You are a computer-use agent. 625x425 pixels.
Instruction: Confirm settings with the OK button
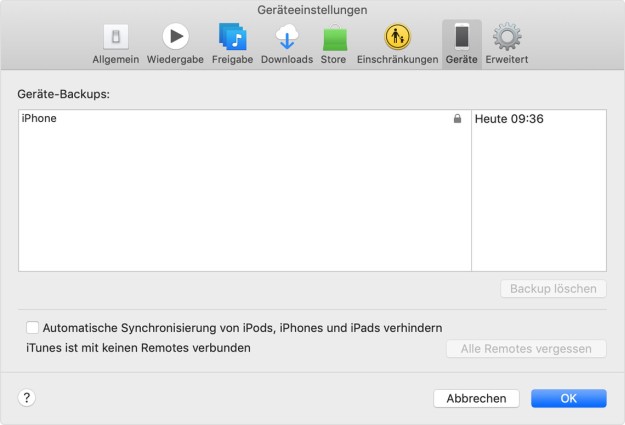568,398
